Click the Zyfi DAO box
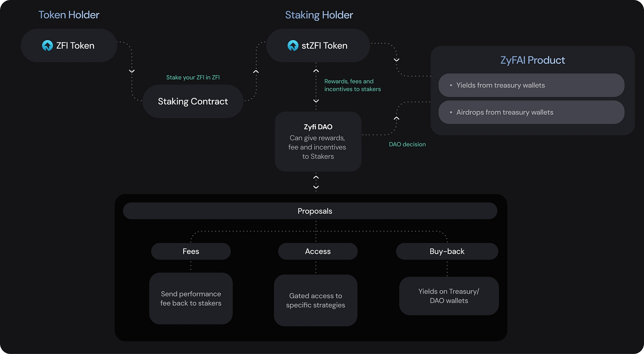The width and height of the screenshot is (644, 354). 318,141
